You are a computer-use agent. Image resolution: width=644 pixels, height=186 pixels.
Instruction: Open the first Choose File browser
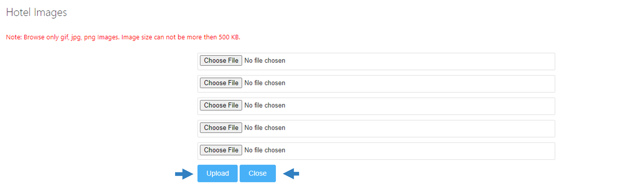(x=221, y=60)
